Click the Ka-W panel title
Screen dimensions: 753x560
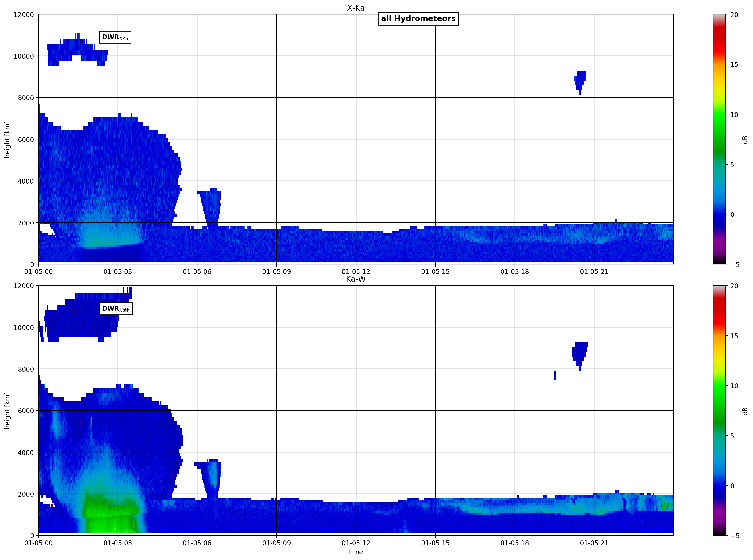(x=356, y=279)
